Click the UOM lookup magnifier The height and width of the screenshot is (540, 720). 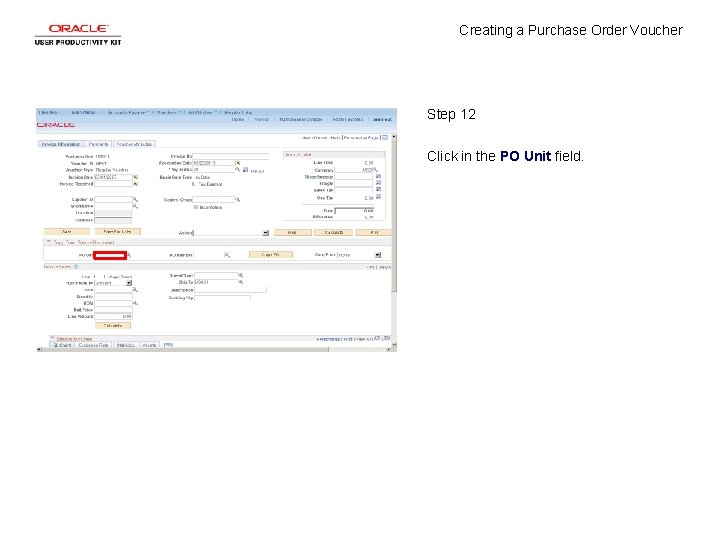pyautogui.click(x=135, y=303)
